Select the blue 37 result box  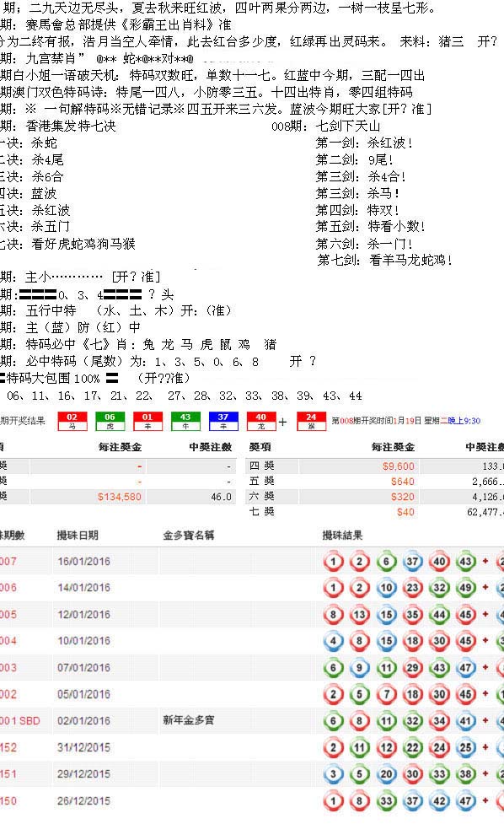click(223, 421)
